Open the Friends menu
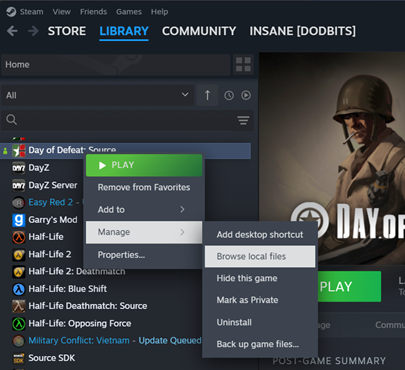The image size is (405, 370). click(93, 12)
